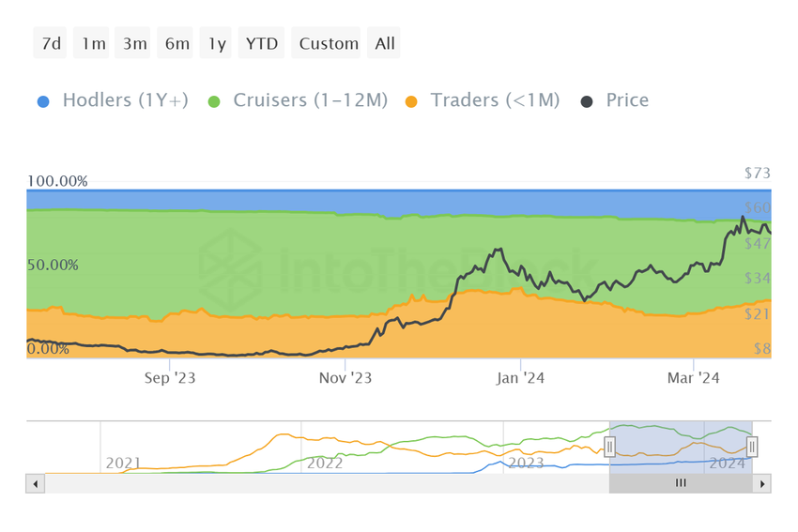
Task: Click the scrollbar thumb grip
Action: 681,483
